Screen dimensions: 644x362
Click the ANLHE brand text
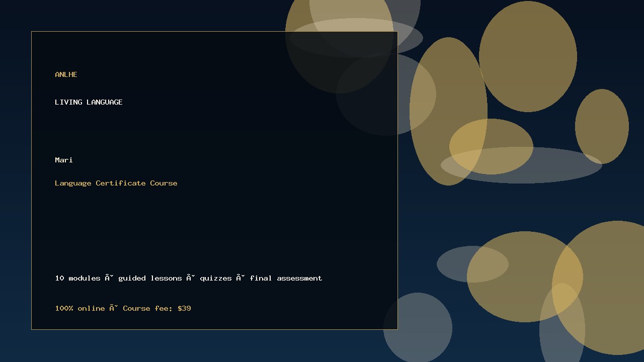[66, 74]
